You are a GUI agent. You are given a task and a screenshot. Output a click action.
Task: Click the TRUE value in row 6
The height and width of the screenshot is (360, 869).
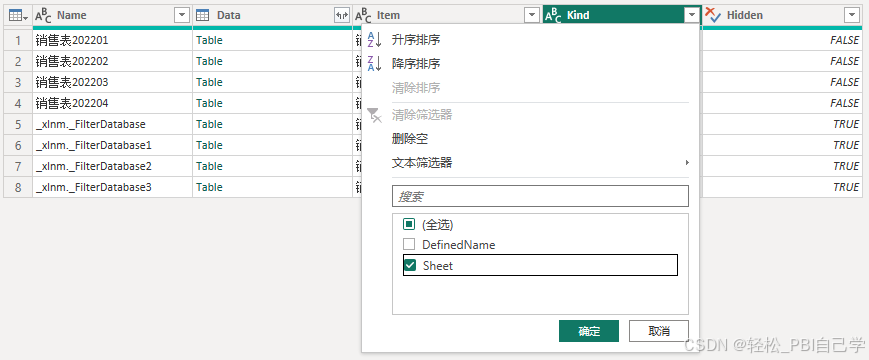[846, 145]
